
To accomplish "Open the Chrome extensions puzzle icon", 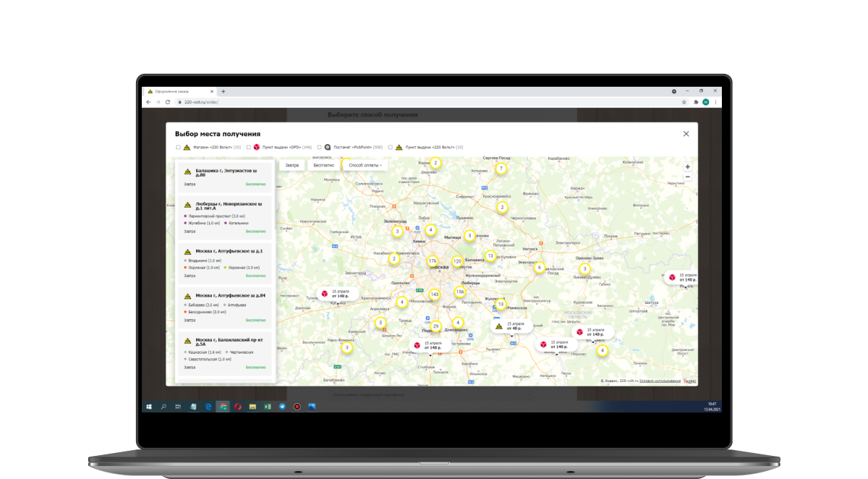I will [696, 102].
